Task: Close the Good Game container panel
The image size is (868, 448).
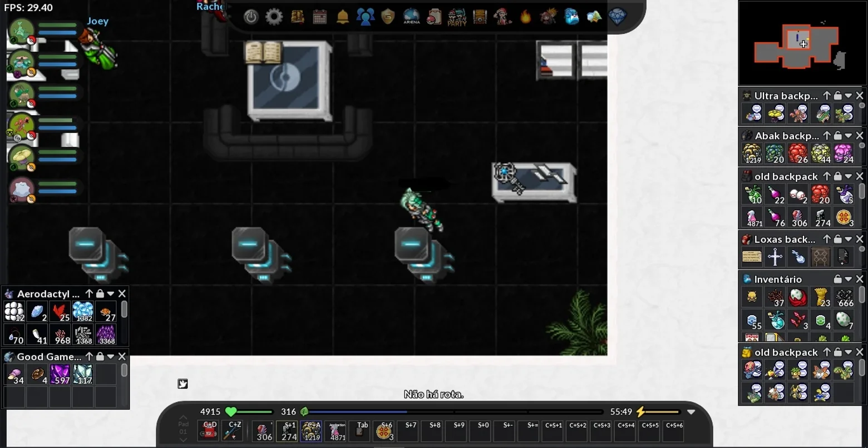Action: pos(122,356)
